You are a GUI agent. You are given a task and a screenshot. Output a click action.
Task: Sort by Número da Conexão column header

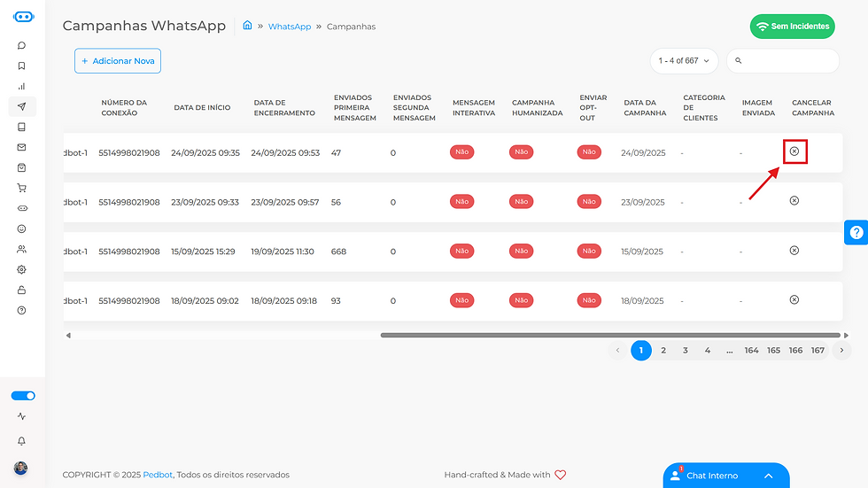tap(124, 107)
